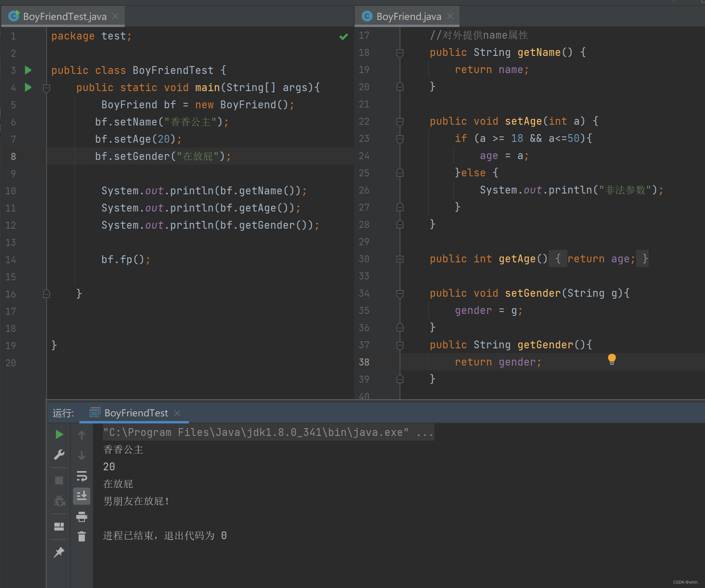Click the 'age = a;' assignment on line 24
This screenshot has width=705, height=588.
tap(504, 156)
